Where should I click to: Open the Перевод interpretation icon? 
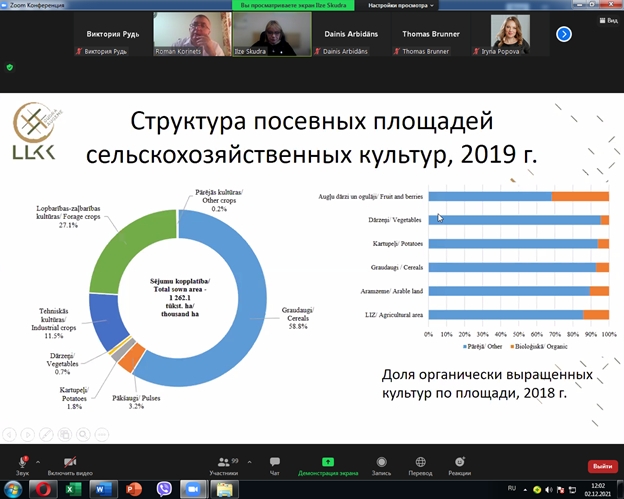coord(421,462)
